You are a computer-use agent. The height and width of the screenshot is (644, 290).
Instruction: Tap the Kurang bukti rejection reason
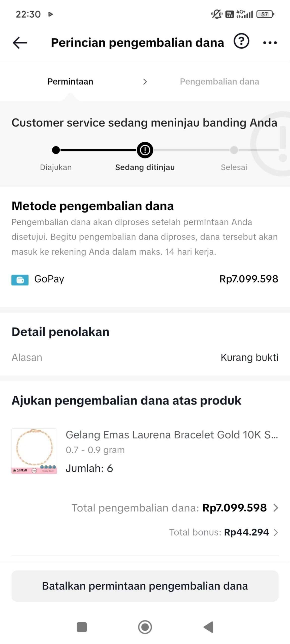point(249,357)
